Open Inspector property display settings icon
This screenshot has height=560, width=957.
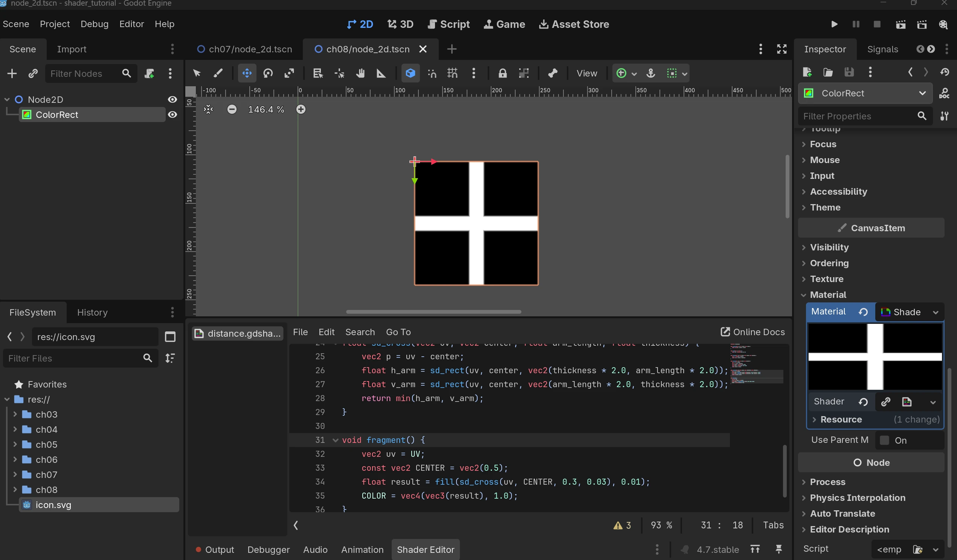[x=945, y=116]
